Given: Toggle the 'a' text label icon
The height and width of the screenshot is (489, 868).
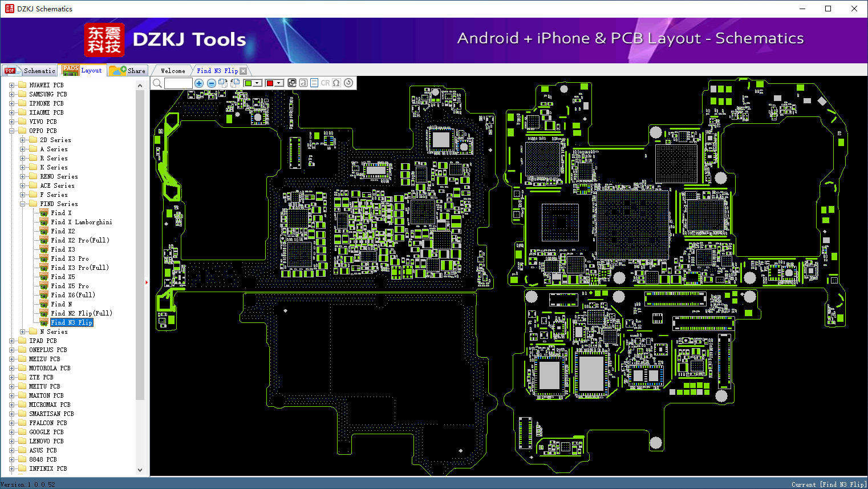Looking at the screenshot, I should pyautogui.click(x=303, y=83).
